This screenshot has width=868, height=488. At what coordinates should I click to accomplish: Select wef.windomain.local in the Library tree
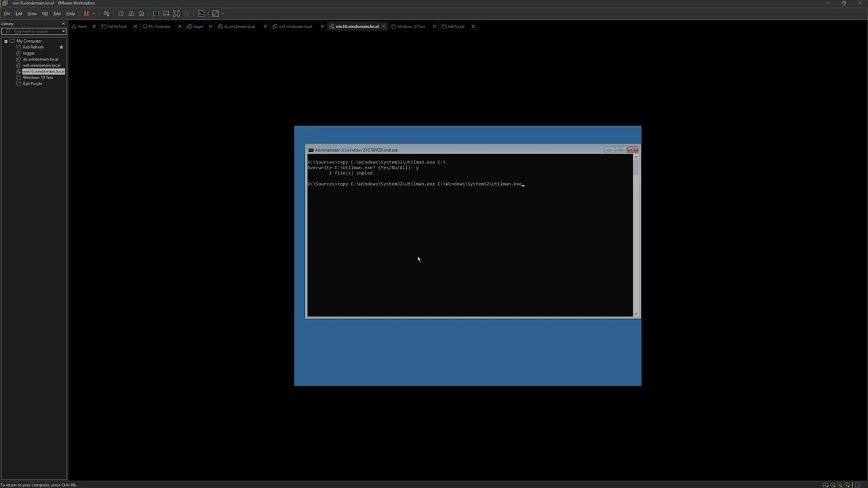tap(41, 65)
